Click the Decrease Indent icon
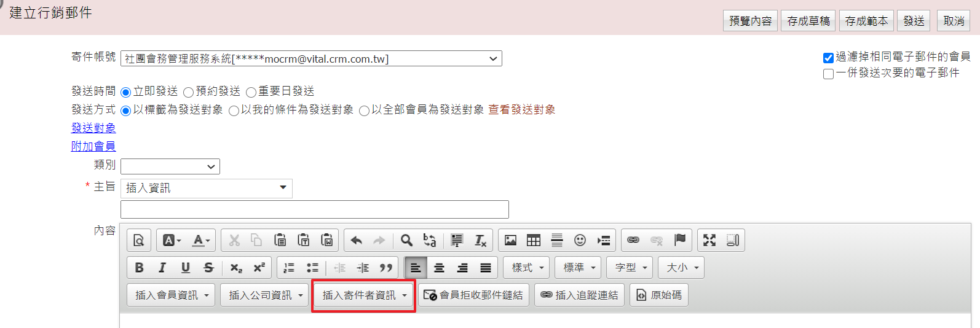980x328 pixels. tap(340, 268)
